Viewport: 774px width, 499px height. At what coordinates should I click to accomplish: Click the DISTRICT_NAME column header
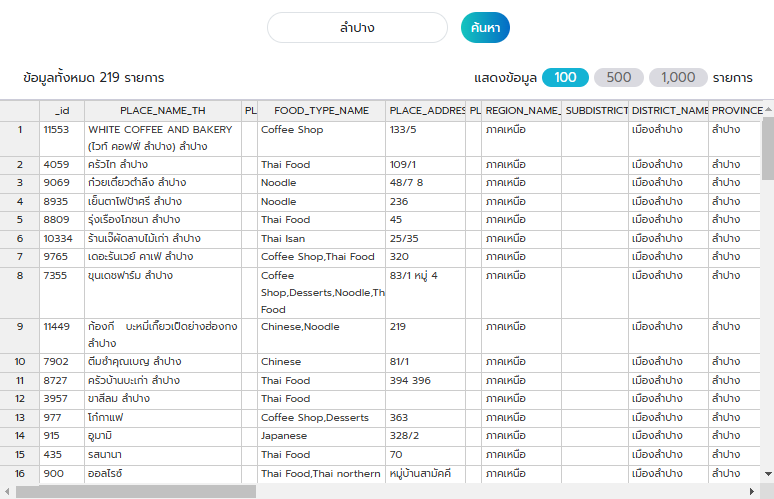point(670,110)
